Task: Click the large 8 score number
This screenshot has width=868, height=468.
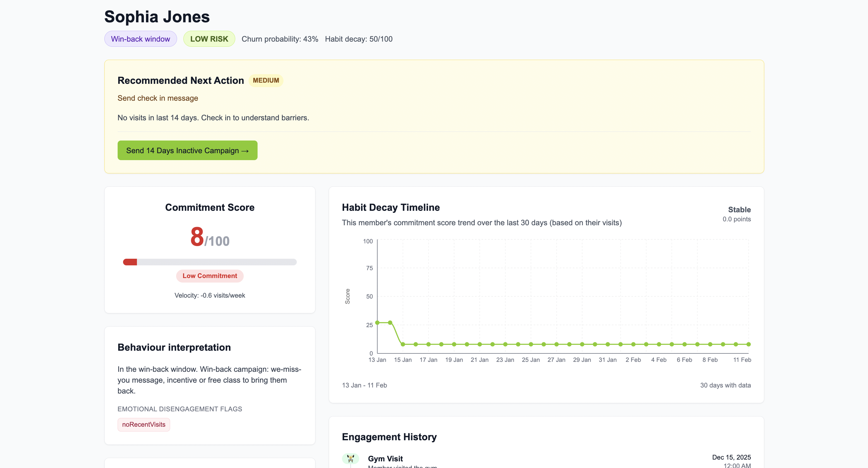Action: pos(197,236)
